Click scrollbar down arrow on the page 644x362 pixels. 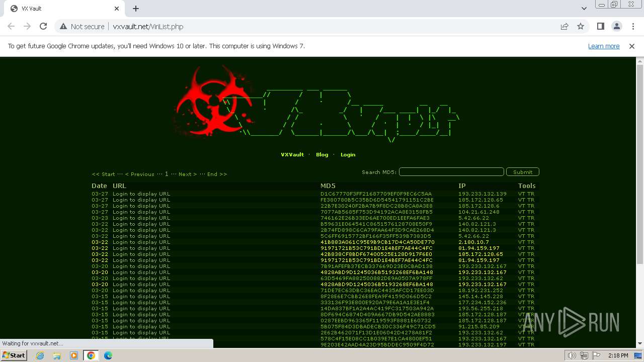640,343
